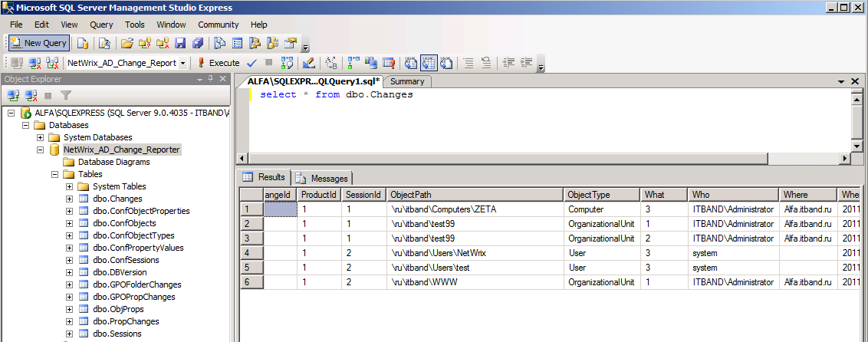Screen dimensions: 868x342
Task: Click the Increase Indent icon
Action: point(526,63)
